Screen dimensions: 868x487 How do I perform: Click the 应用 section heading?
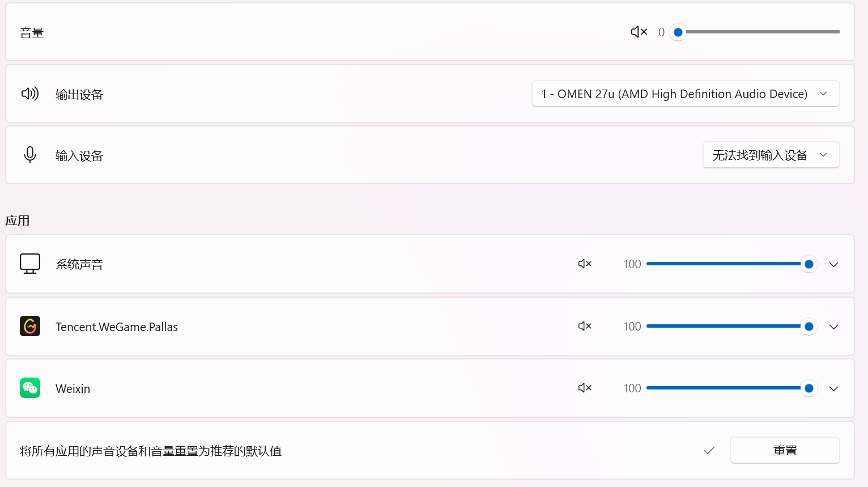18,221
